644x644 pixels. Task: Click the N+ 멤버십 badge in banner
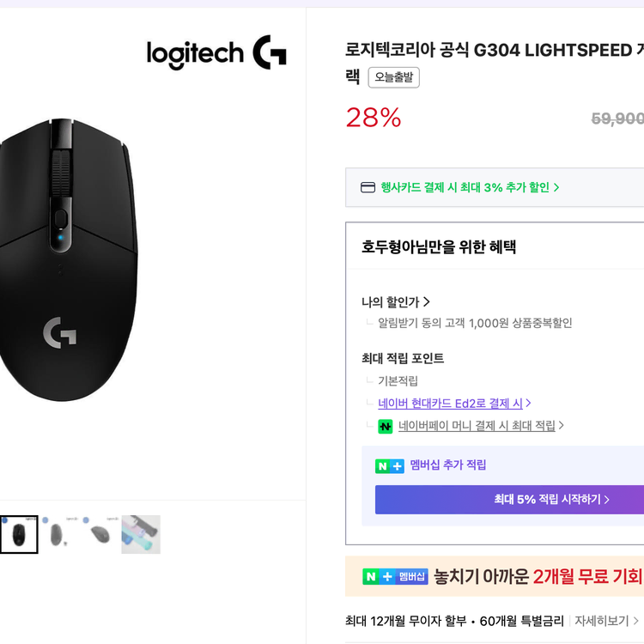tap(395, 576)
